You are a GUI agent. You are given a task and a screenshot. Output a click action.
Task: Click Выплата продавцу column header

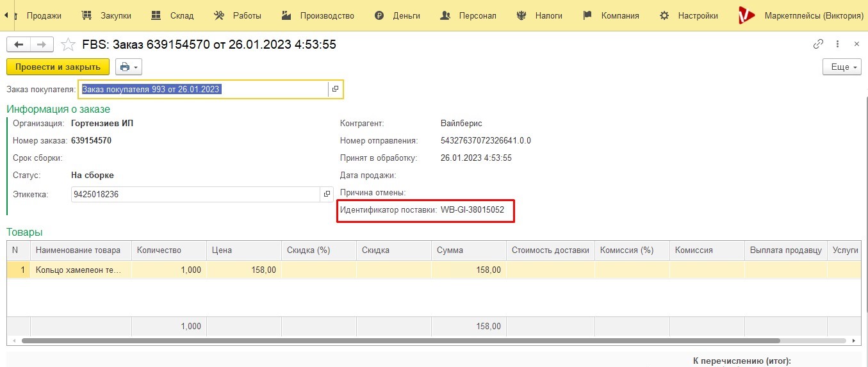(786, 250)
